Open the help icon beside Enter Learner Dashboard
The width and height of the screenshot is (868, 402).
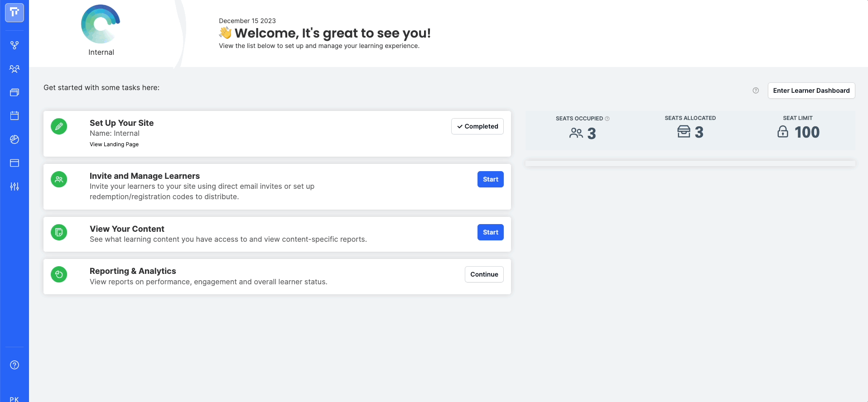point(755,91)
